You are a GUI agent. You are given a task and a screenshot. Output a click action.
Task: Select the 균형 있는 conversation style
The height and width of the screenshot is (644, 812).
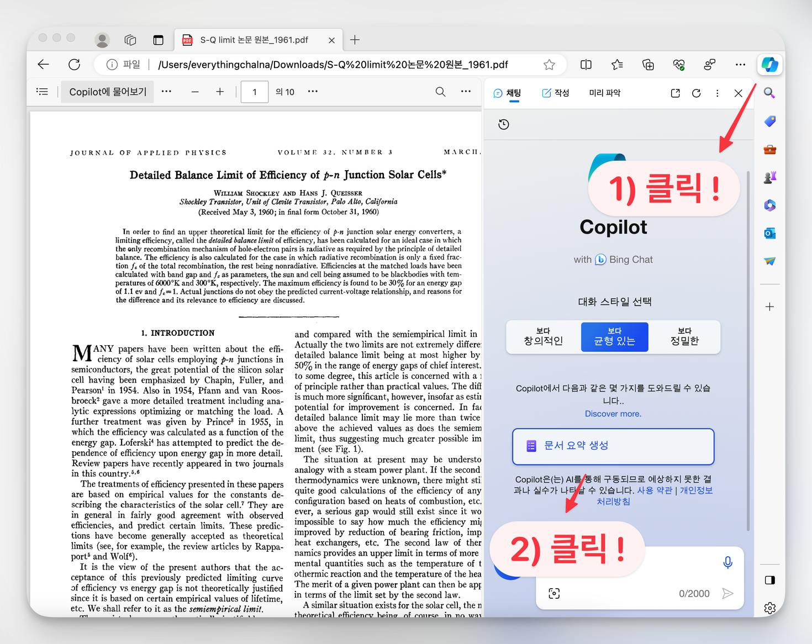(614, 336)
